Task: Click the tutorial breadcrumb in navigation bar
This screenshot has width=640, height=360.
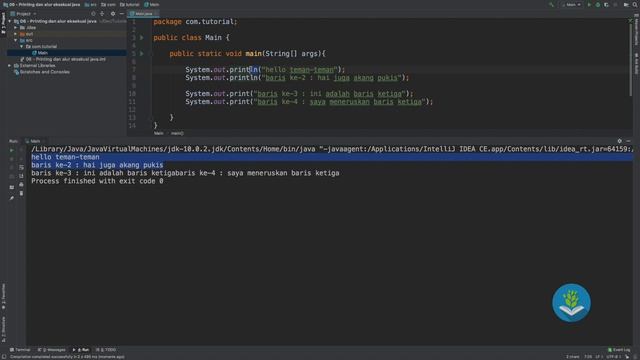Action: click(130, 4)
